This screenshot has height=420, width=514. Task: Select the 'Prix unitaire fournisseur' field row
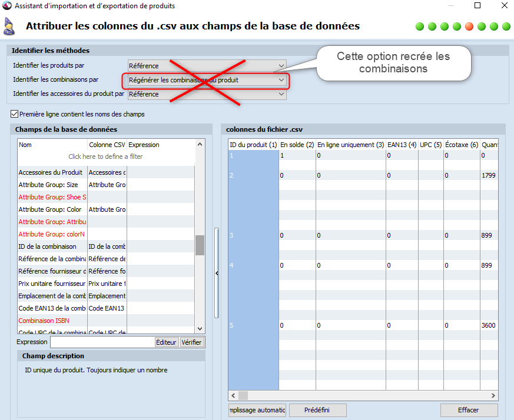pyautogui.click(x=106, y=284)
